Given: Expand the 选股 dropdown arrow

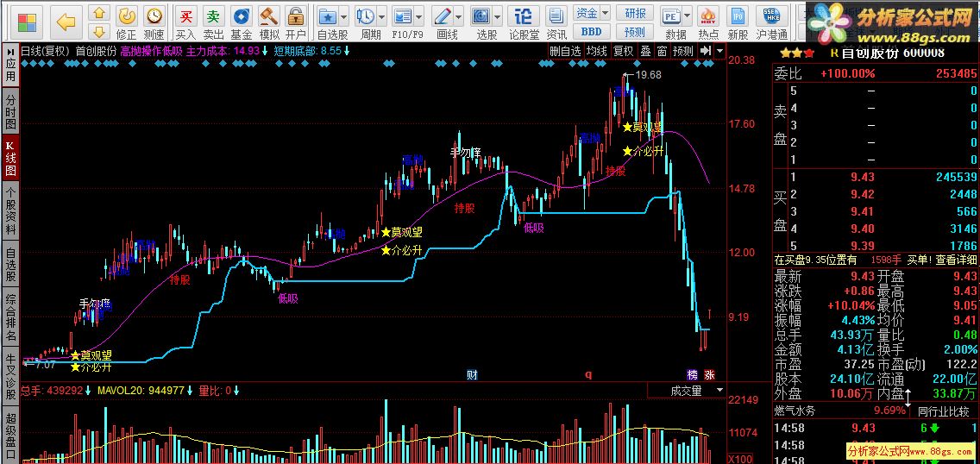Looking at the screenshot, I should click(497, 16).
